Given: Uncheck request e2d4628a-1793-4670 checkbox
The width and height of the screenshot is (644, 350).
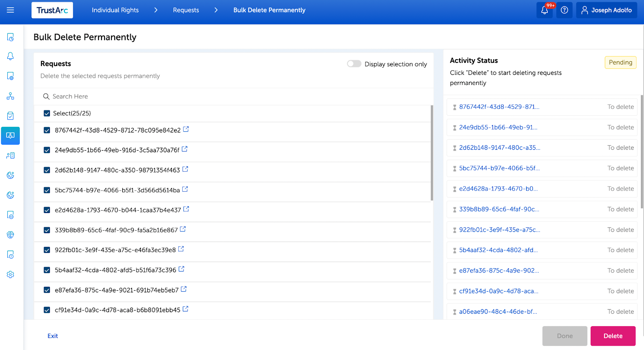Looking at the screenshot, I should 47,210.
